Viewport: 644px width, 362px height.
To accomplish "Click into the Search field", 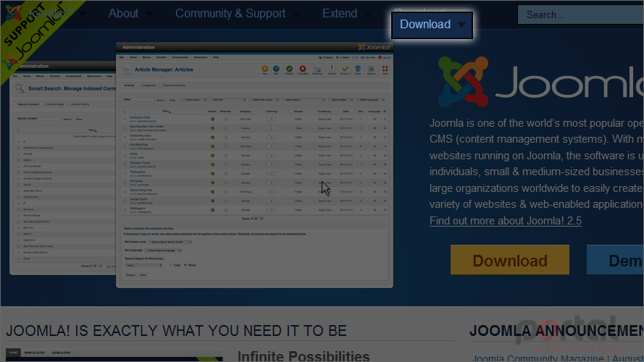I will (581, 14).
